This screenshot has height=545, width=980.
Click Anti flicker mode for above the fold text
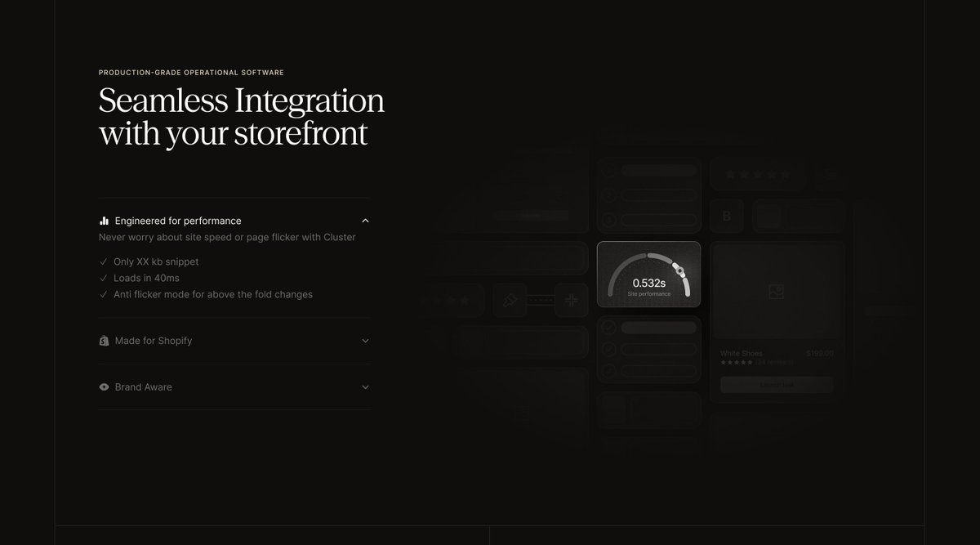tap(213, 295)
